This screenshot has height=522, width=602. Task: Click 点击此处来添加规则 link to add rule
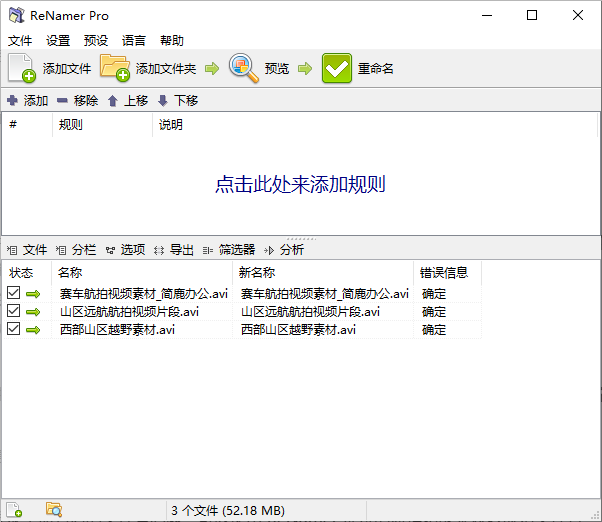[x=300, y=185]
